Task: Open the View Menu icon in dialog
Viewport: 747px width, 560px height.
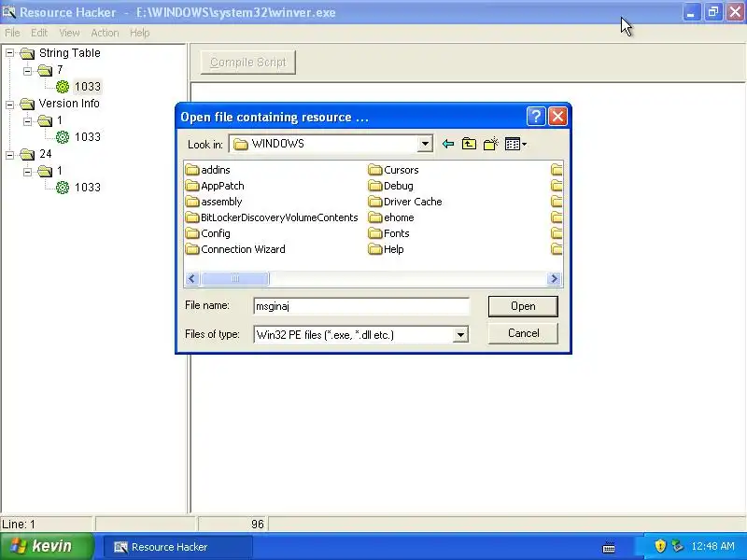Action: (515, 144)
